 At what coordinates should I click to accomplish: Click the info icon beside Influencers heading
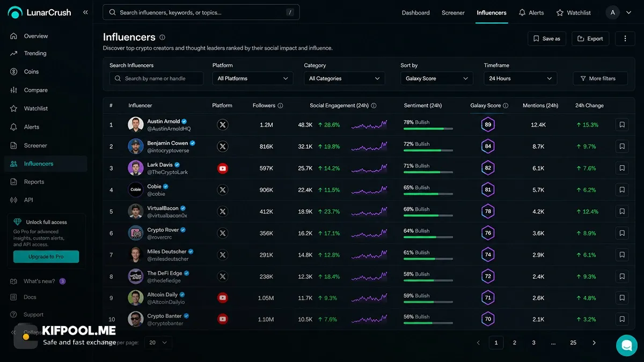pos(162,38)
